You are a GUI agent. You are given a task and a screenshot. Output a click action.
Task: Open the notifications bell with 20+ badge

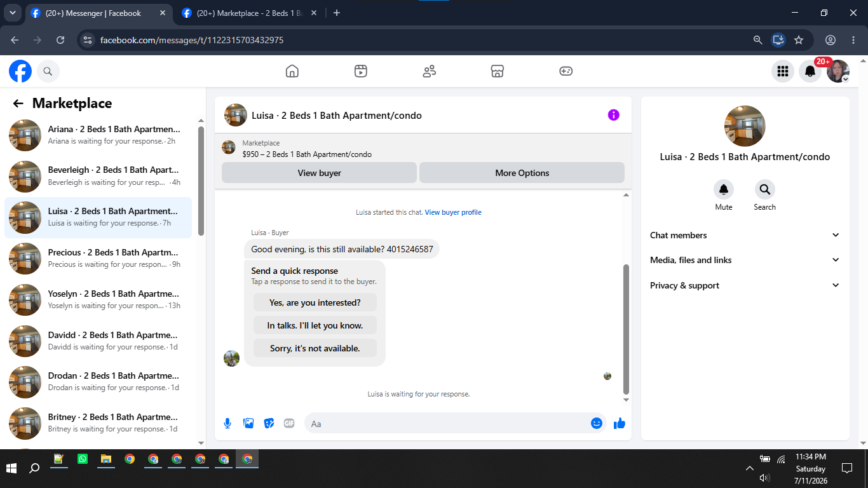click(x=810, y=72)
